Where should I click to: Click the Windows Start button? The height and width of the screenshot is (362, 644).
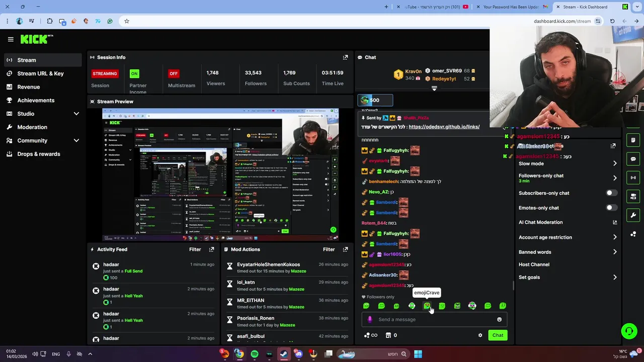[418, 354]
